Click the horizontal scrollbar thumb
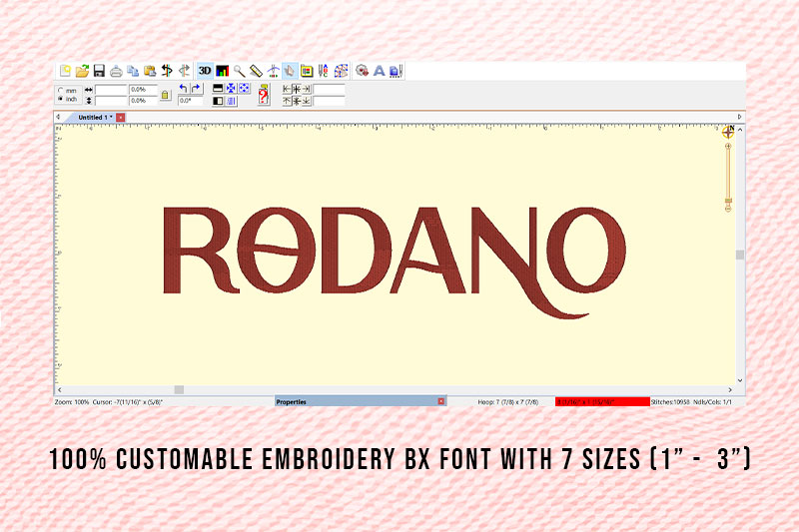Viewport: 799px width, 532px height. point(179,390)
